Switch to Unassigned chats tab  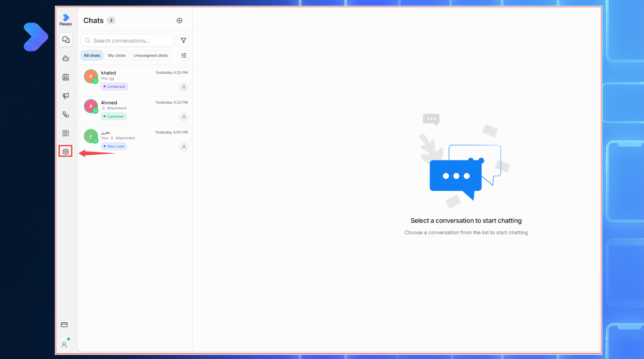[x=151, y=56]
